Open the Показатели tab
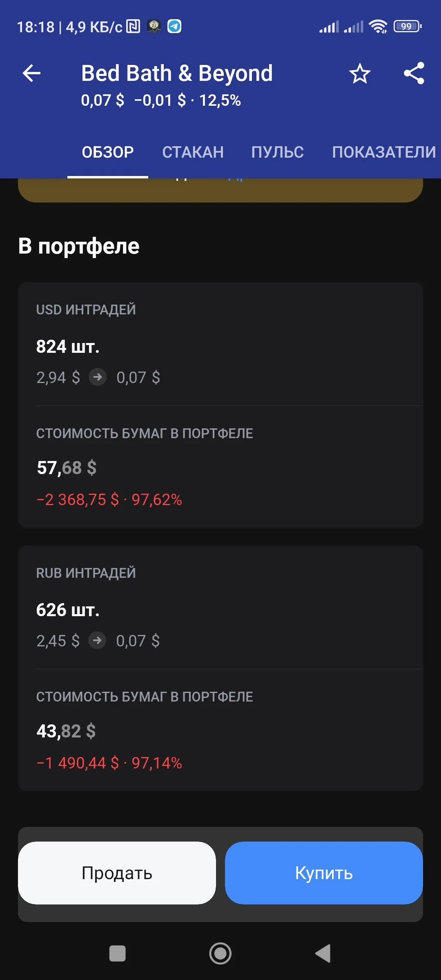 click(x=384, y=152)
